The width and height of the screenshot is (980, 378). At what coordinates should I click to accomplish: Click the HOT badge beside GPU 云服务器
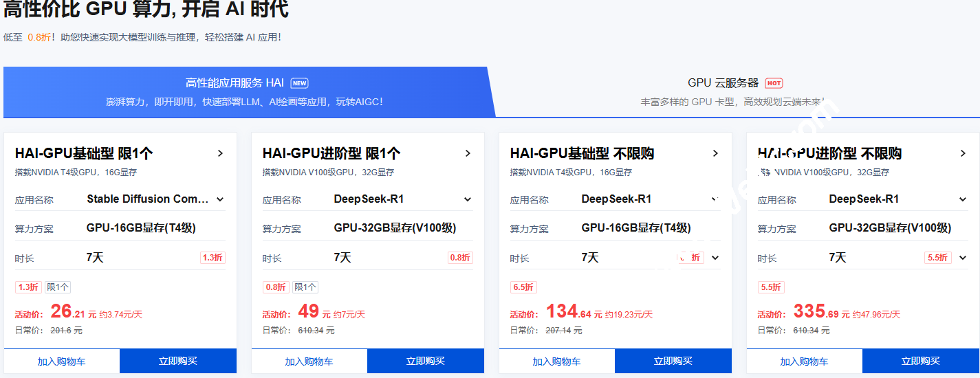pos(774,83)
